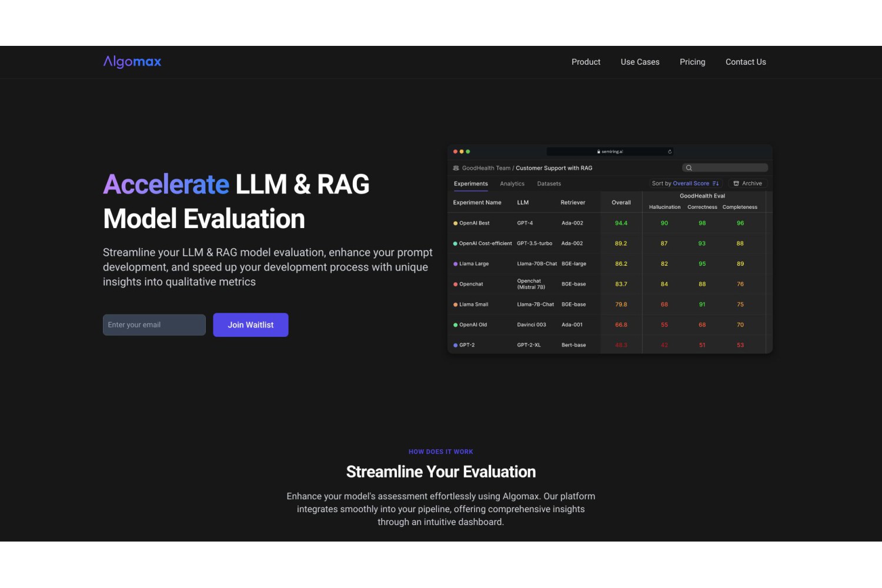Screen dimensions: 882x588
Task: Click the GPT-3.5-turbo LLM cell
Action: [534, 243]
